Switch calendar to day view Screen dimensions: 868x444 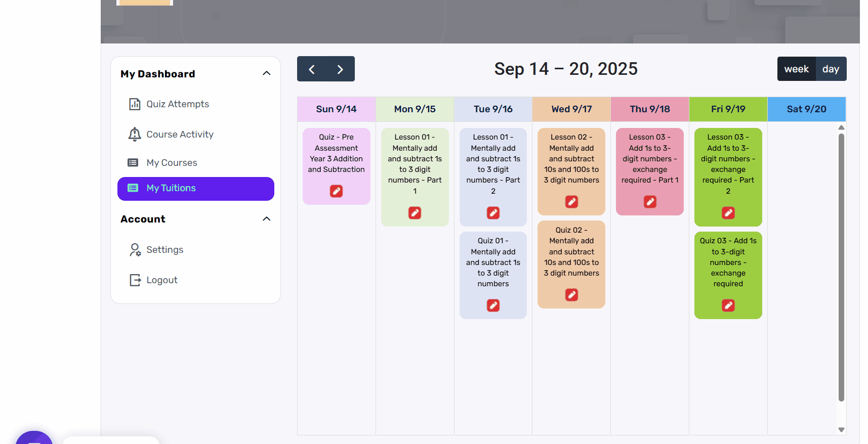click(831, 69)
